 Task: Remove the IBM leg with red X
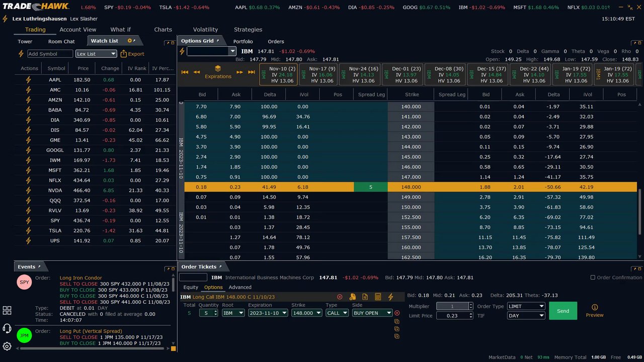pyautogui.click(x=397, y=313)
